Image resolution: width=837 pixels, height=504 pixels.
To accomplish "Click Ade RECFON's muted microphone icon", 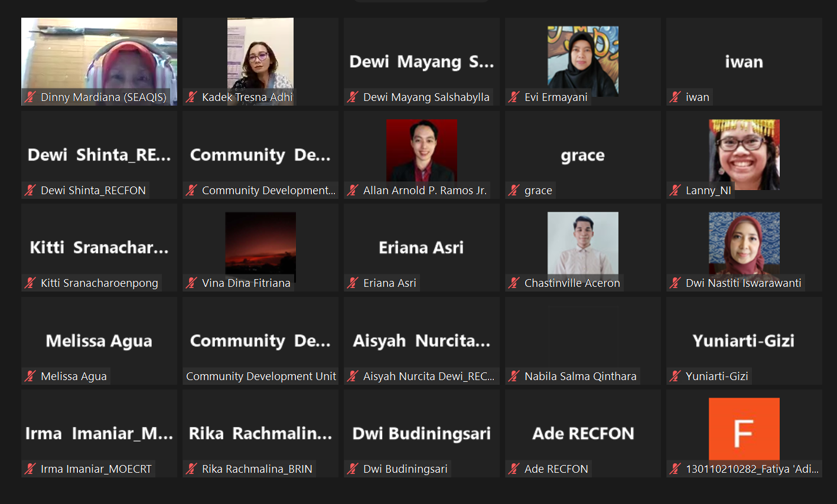I will click(514, 469).
